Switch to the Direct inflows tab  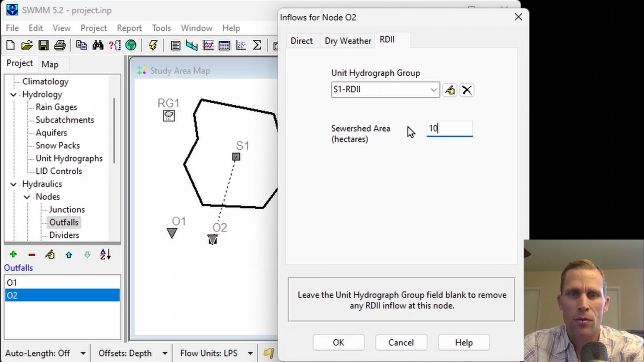(302, 41)
